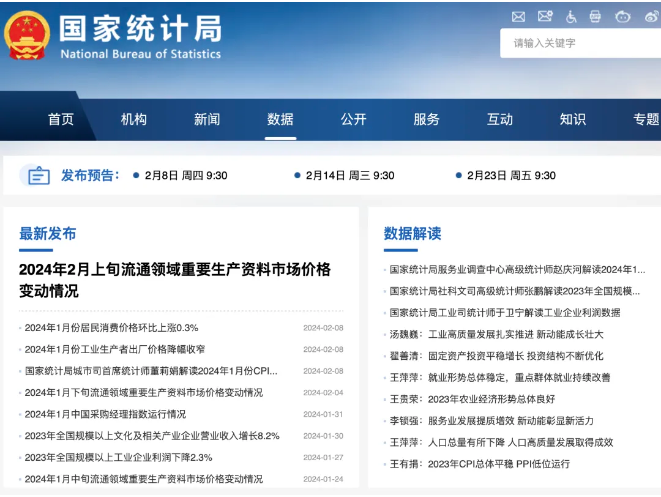Open the 机构 navigation tab

134,119
